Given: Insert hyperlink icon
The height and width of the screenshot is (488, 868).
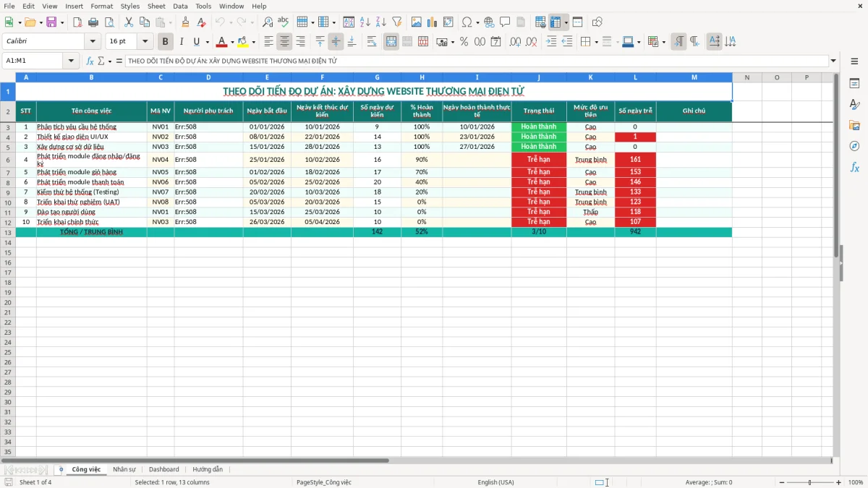Looking at the screenshot, I should 489,22.
